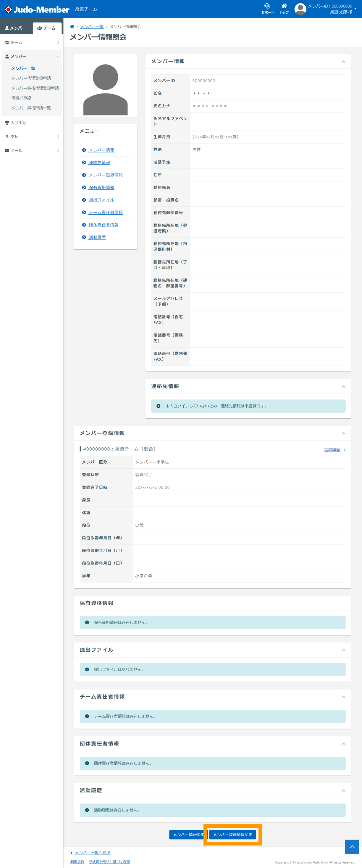Viewport: 362px width, 868px height.
Task: Follow the メンバー一覧 breadcrumb link
Action: coord(92,27)
